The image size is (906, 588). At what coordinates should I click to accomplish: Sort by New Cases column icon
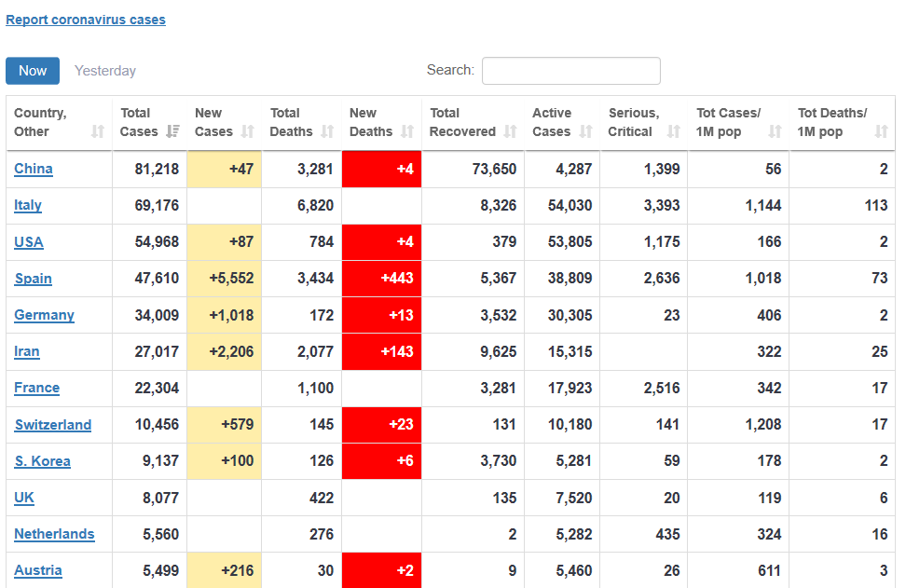pos(247,131)
